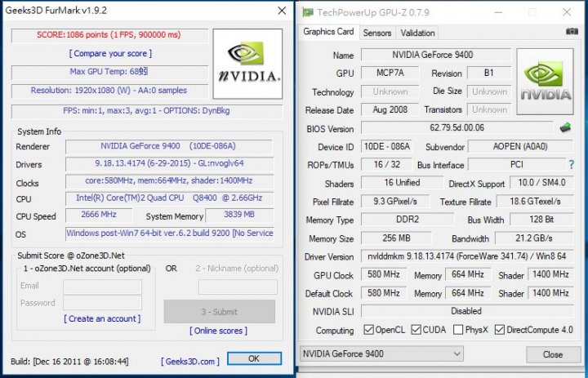
Task: Click the System Memory 3839 MB value
Action: click(239, 215)
